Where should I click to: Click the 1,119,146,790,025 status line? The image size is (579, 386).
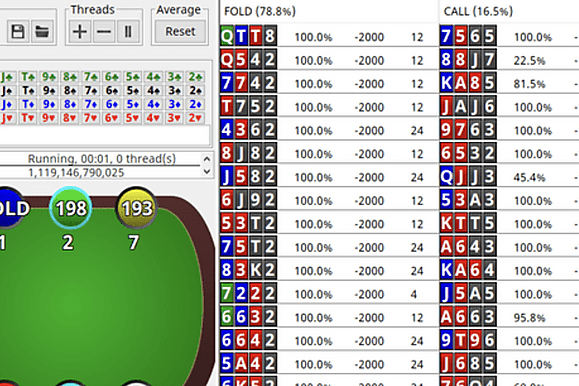[x=76, y=173]
